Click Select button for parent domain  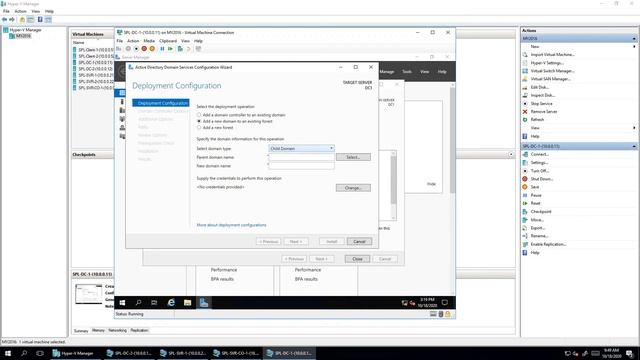[x=353, y=157]
